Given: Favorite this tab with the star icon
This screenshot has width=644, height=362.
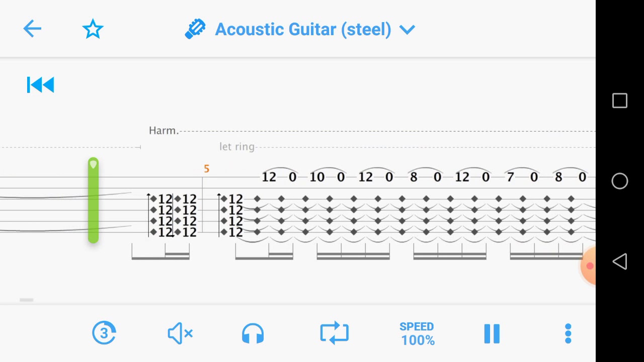Looking at the screenshot, I should tap(93, 29).
